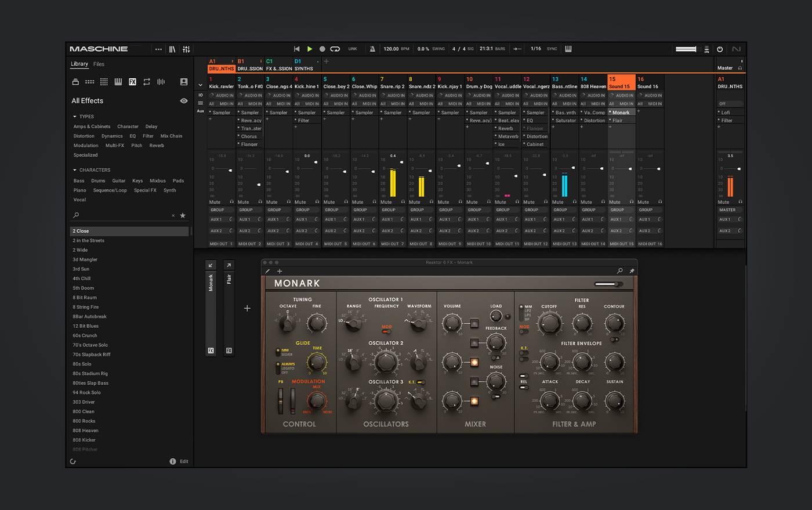
Task: Switch to the Library tab
Action: click(79, 64)
